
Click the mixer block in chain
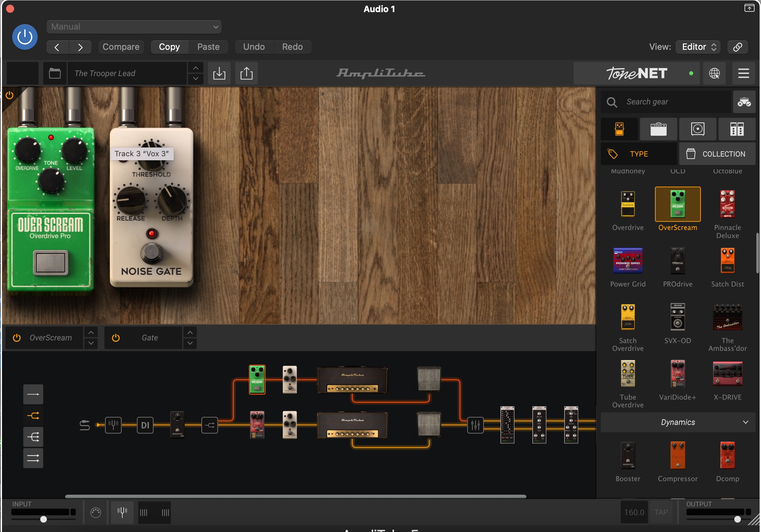tap(475, 425)
